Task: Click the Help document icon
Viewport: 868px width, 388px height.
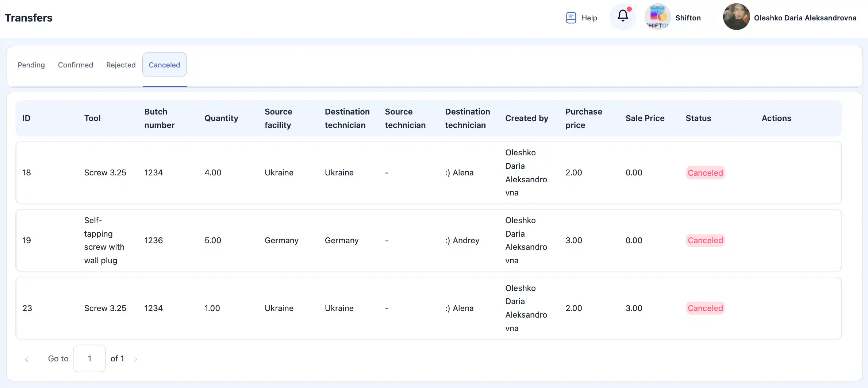Action: tap(571, 18)
